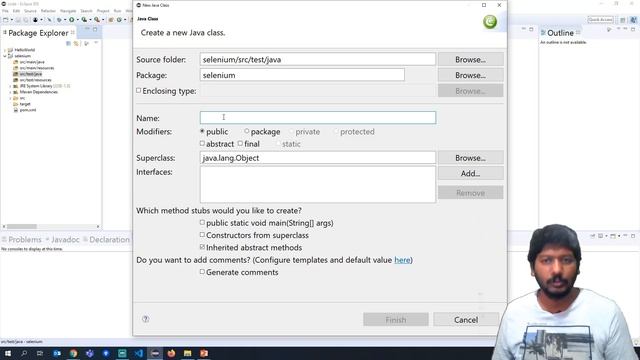640x360 pixels.
Task: Open the Edit menu in Eclipse
Action: pos(16,11)
